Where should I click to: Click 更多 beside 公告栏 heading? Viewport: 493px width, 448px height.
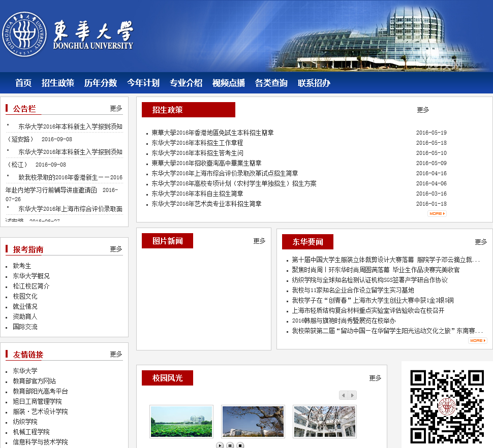point(116,108)
